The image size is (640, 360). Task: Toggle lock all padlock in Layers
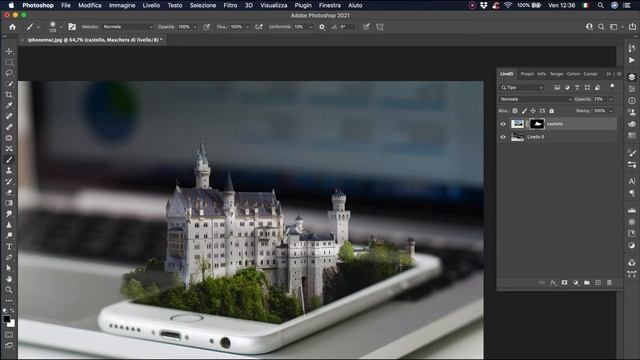pyautogui.click(x=551, y=111)
